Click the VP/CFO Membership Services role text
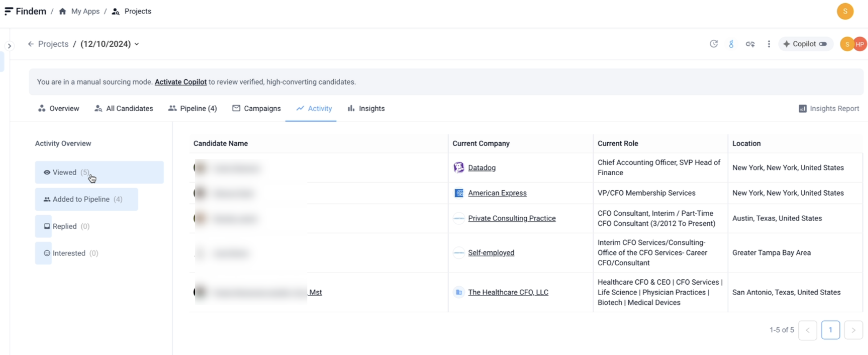Screen dimensions: 868x355 [x=646, y=193]
